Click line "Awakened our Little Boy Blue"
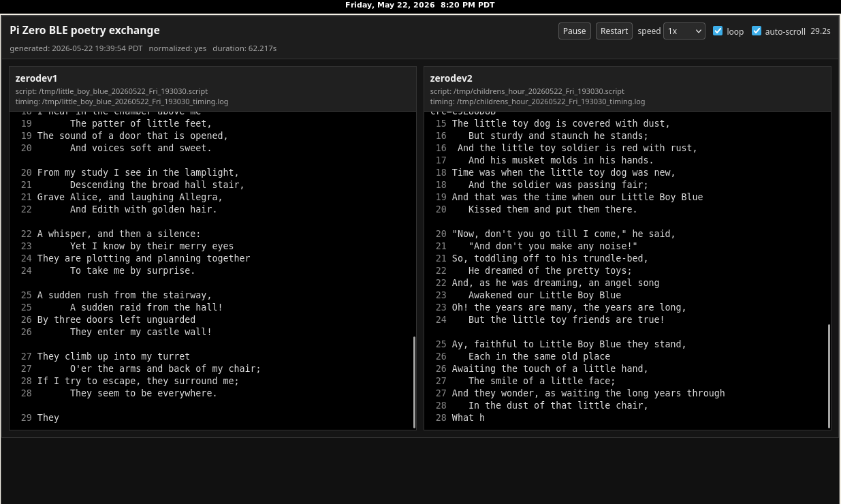Viewport: 841px width, 504px height. (545, 295)
